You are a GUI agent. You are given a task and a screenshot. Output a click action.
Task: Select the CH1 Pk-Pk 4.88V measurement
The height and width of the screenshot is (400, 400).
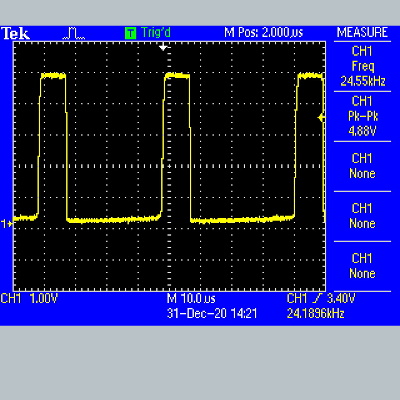pyautogui.click(x=362, y=116)
